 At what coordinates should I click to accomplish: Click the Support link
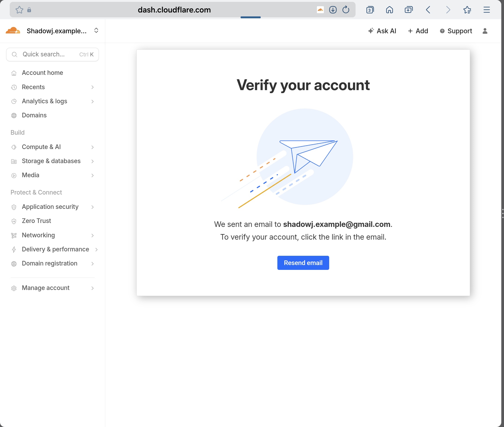coord(456,31)
